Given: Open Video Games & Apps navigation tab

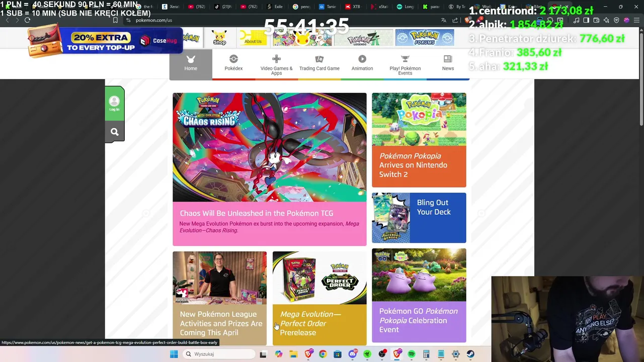Looking at the screenshot, I should point(276,64).
